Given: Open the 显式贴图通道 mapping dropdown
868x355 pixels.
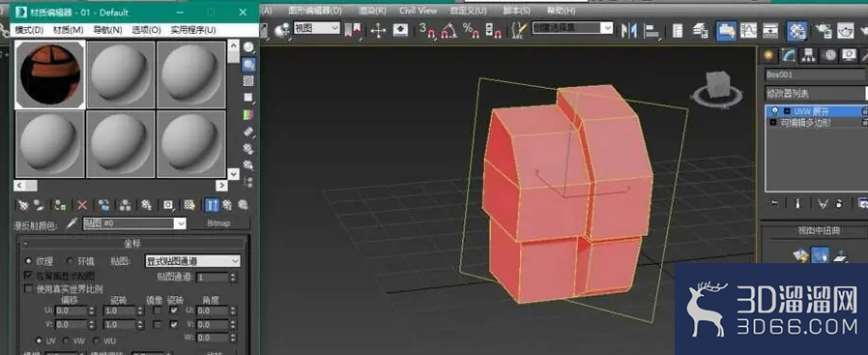Looking at the screenshot, I should pos(192,261).
